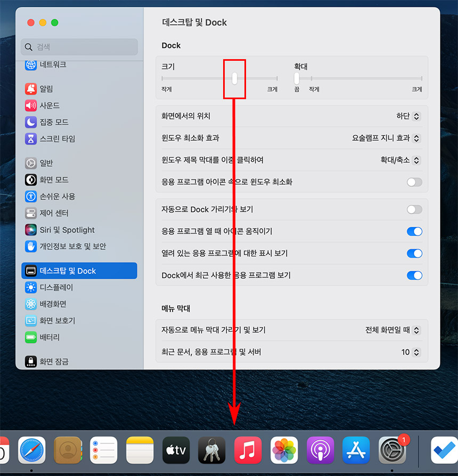
Task: Disable 응용 프로그램 열 때 아이콘 움직이기
Action: click(414, 231)
